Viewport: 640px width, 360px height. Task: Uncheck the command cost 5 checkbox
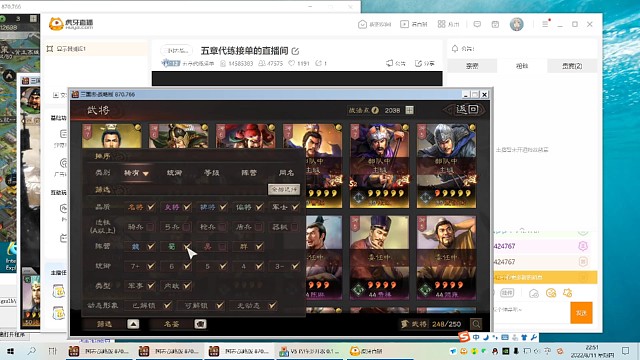tap(223, 266)
